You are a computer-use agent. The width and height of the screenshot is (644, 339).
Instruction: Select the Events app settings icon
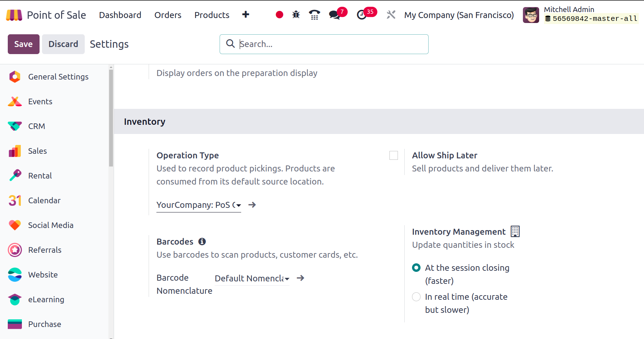(15, 101)
